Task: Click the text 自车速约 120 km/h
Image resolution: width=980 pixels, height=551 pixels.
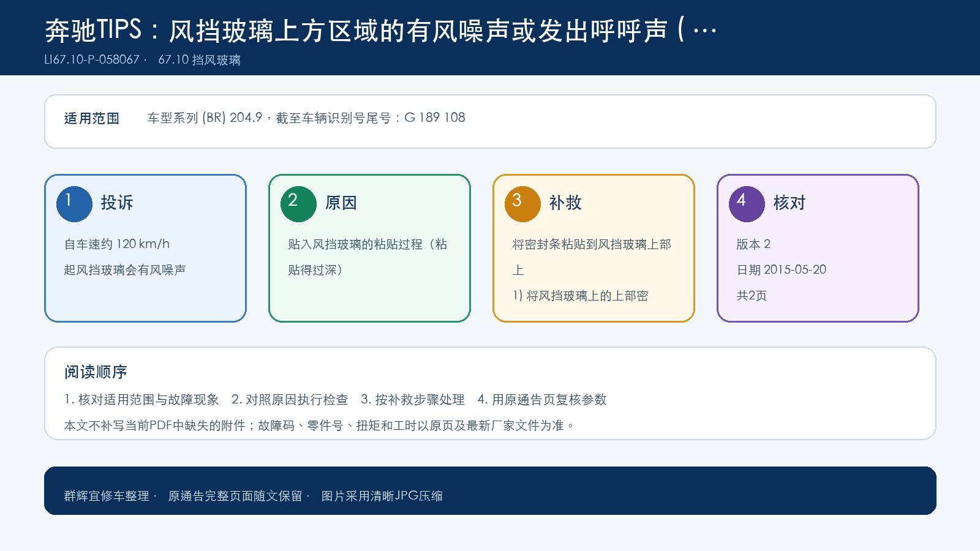Action: [117, 244]
